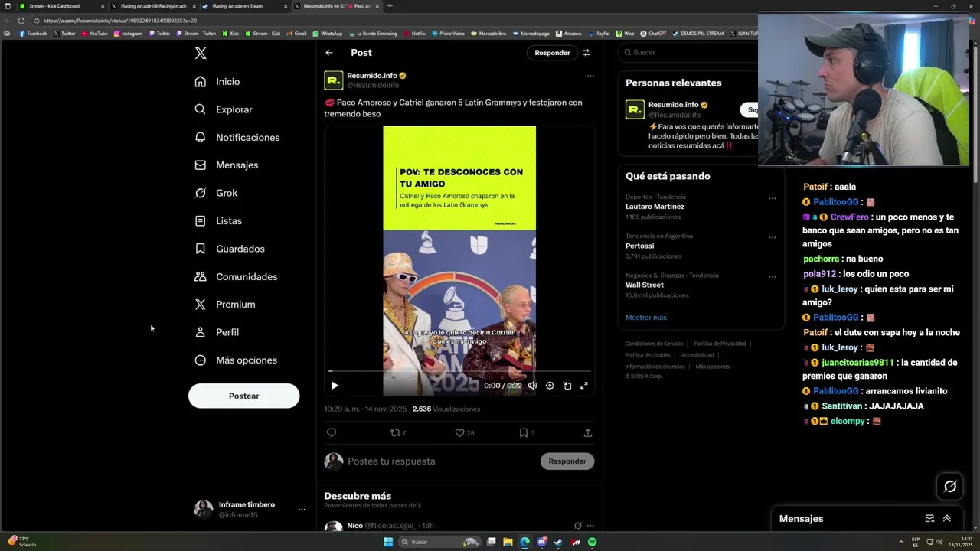This screenshot has width=980, height=551.
Task: Reply to the post via comment icon
Action: tap(332, 432)
